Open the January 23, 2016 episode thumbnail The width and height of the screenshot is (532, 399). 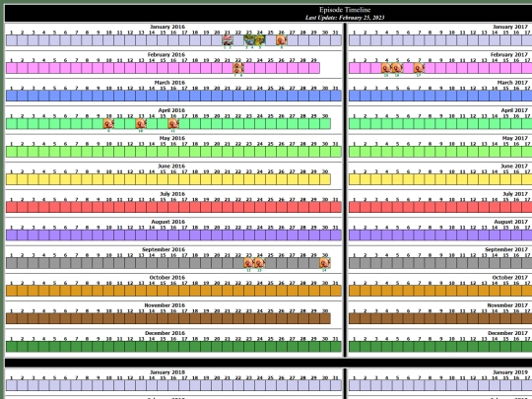(x=249, y=40)
